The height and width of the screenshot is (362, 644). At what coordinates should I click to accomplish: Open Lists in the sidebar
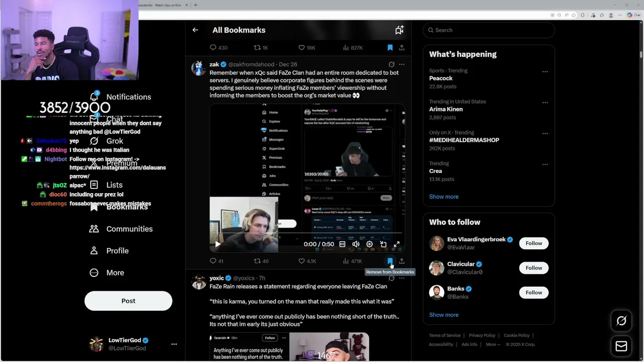click(106, 185)
